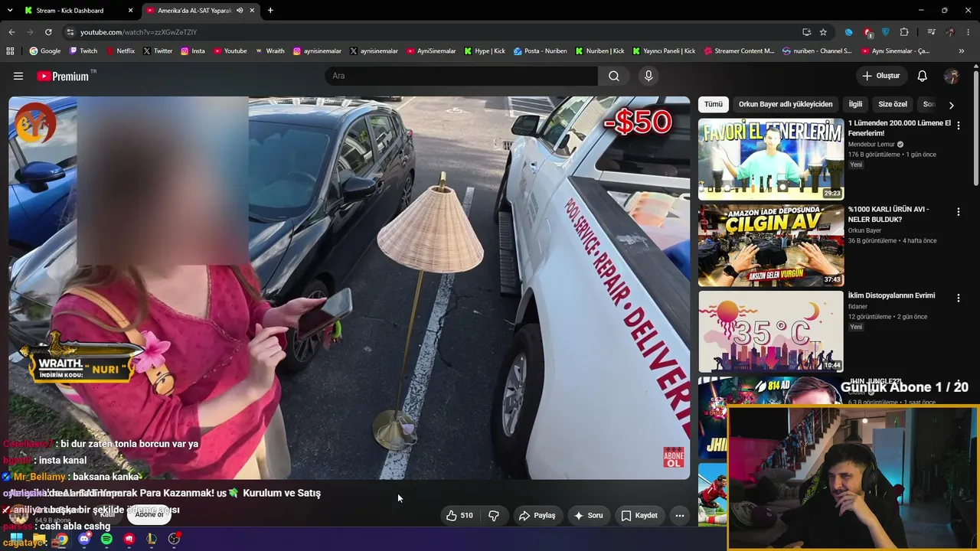Click the 'Abone ol' subscribe button
Viewport: 980px width, 551px height.
click(x=149, y=514)
